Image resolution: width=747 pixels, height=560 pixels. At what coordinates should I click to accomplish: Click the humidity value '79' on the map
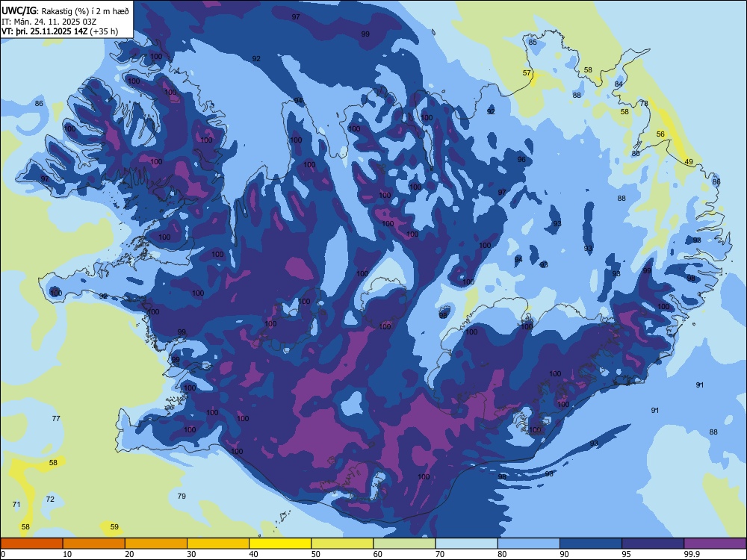tap(182, 497)
